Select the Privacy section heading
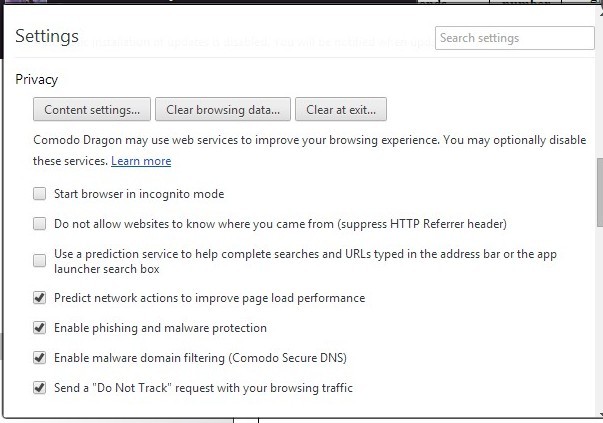 (37, 79)
